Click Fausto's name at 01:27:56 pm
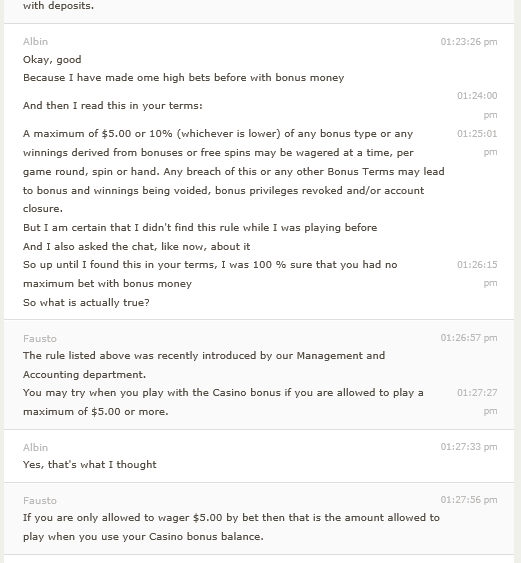The height and width of the screenshot is (563, 521). point(40,501)
